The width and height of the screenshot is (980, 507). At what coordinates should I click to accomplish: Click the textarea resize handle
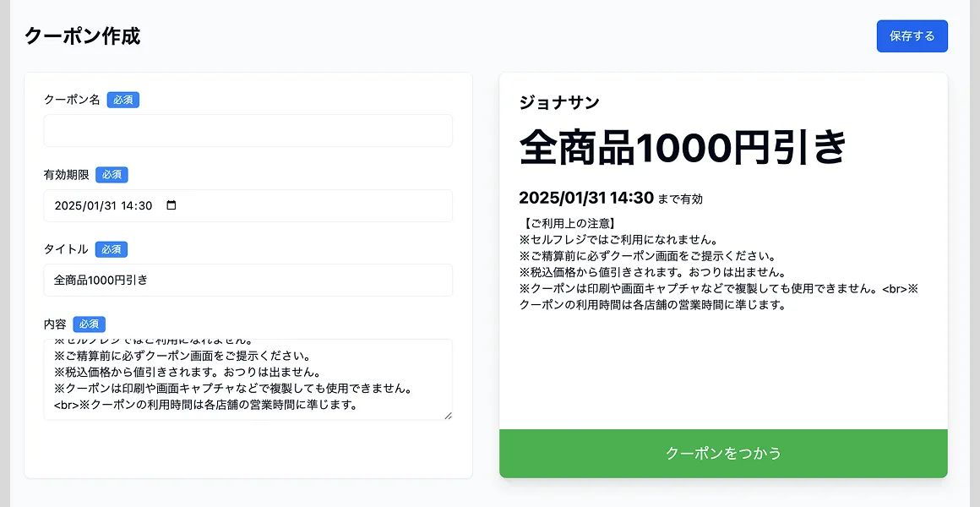point(449,417)
